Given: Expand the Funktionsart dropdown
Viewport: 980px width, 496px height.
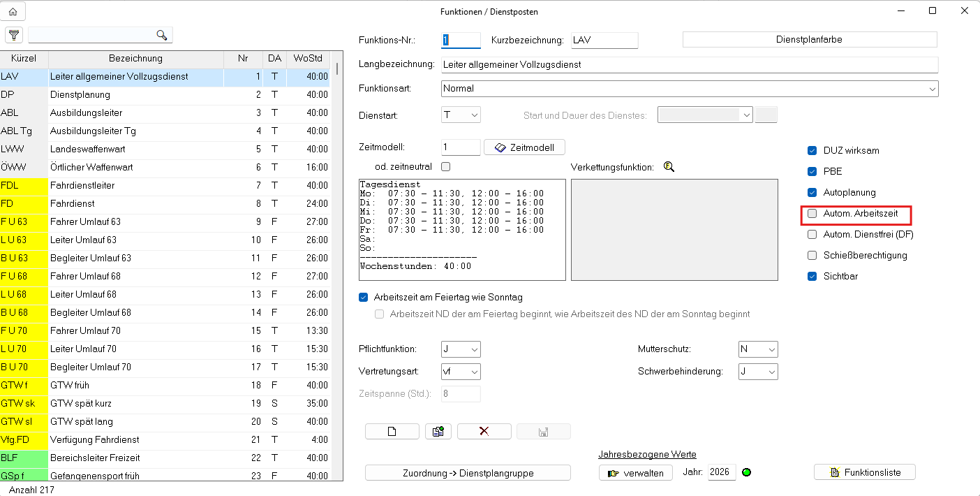Looking at the screenshot, I should click(x=690, y=89).
